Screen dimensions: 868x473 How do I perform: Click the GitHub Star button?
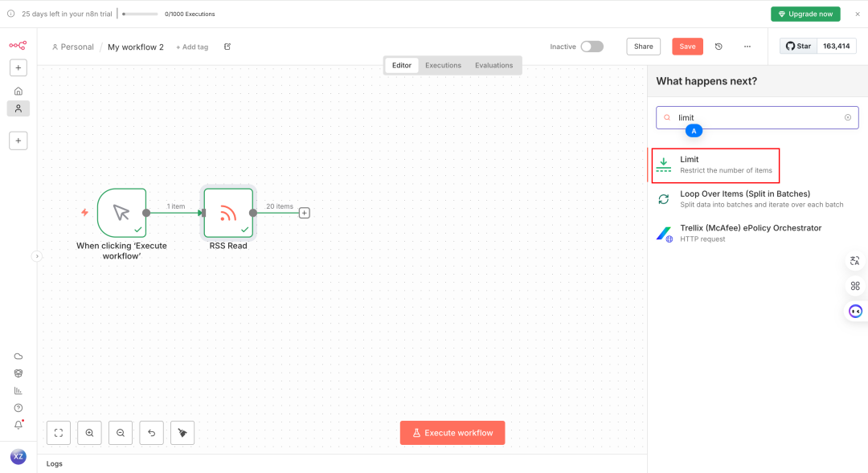tap(798, 46)
